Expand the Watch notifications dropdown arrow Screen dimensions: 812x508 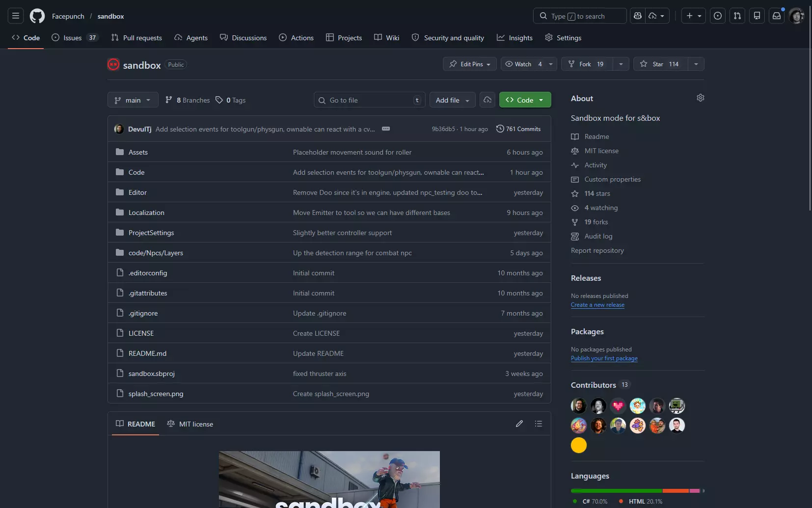pos(551,64)
